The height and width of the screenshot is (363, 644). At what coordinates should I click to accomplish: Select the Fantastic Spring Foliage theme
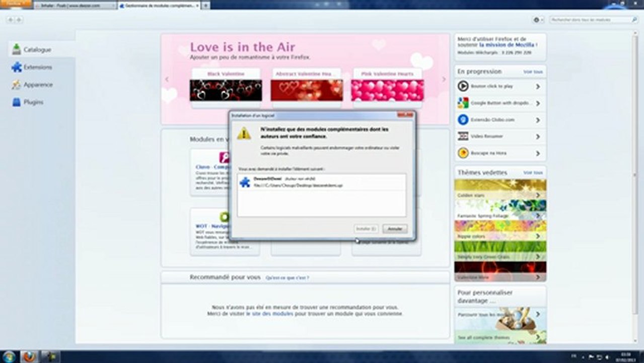tap(500, 210)
